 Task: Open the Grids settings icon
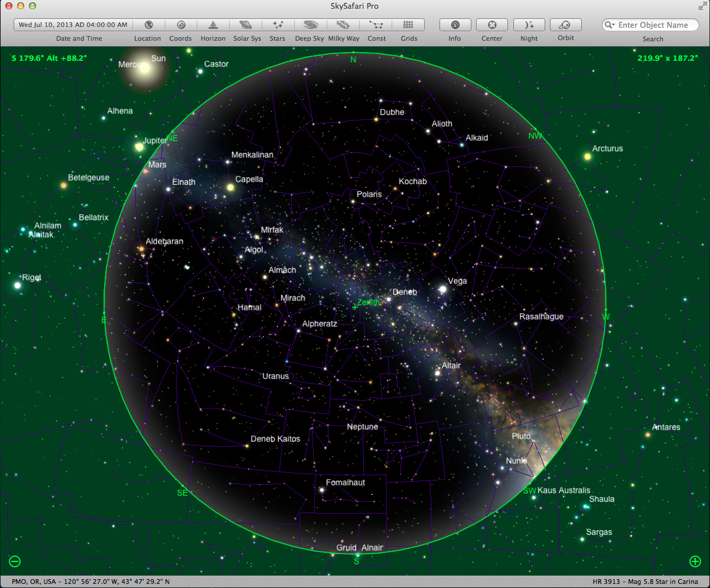[x=409, y=25]
